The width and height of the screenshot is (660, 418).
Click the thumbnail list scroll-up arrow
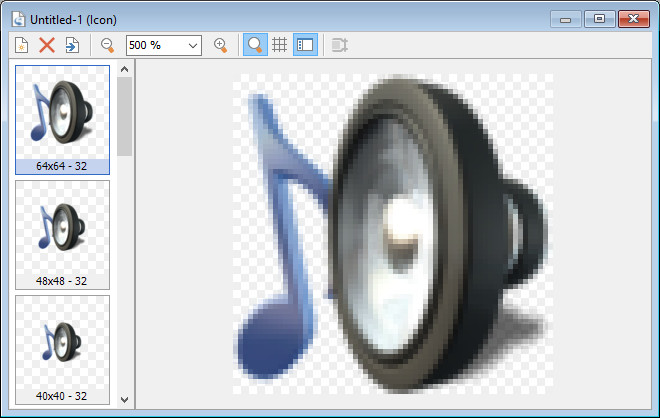pyautogui.click(x=124, y=69)
